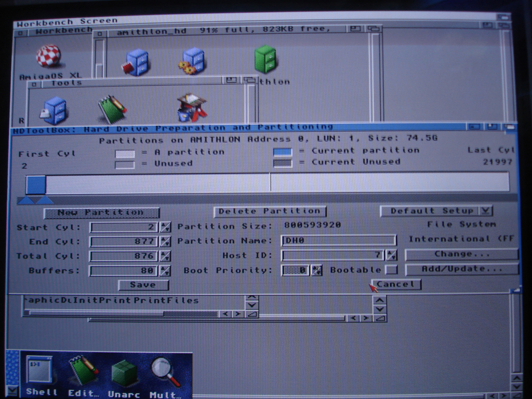Click the Change... file system button
This screenshot has width=532, height=399.
(462, 254)
